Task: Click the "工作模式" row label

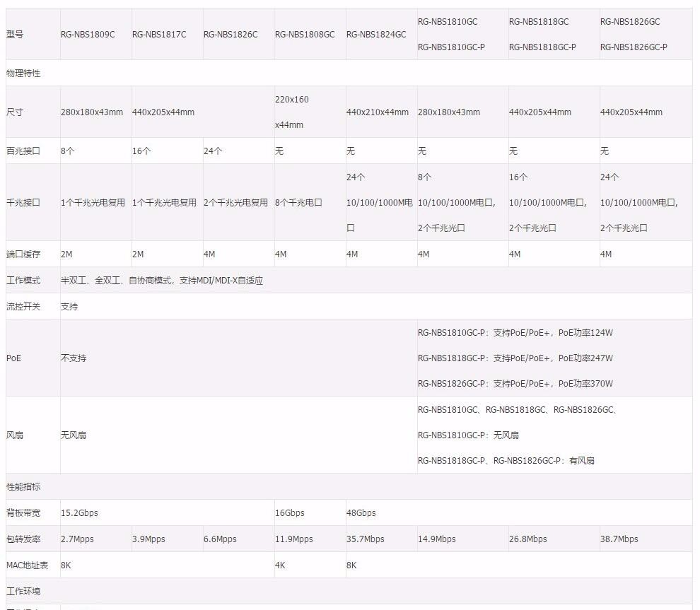Action: tap(23, 280)
